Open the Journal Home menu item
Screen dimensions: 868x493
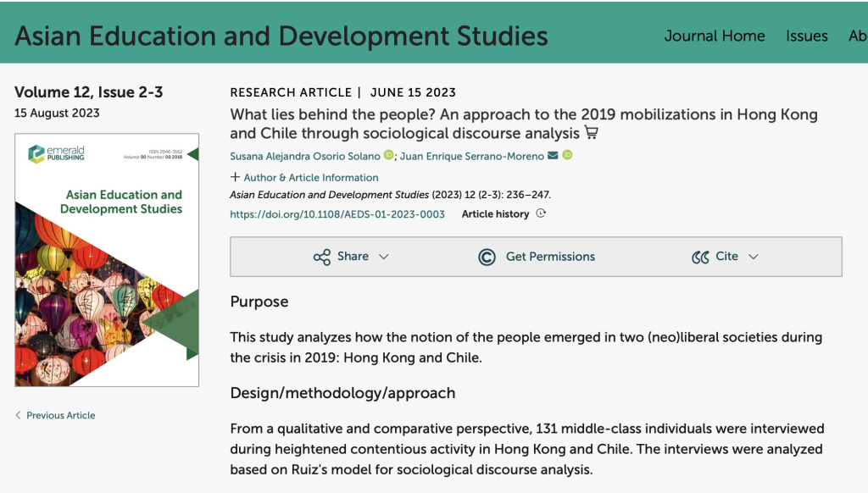(715, 36)
